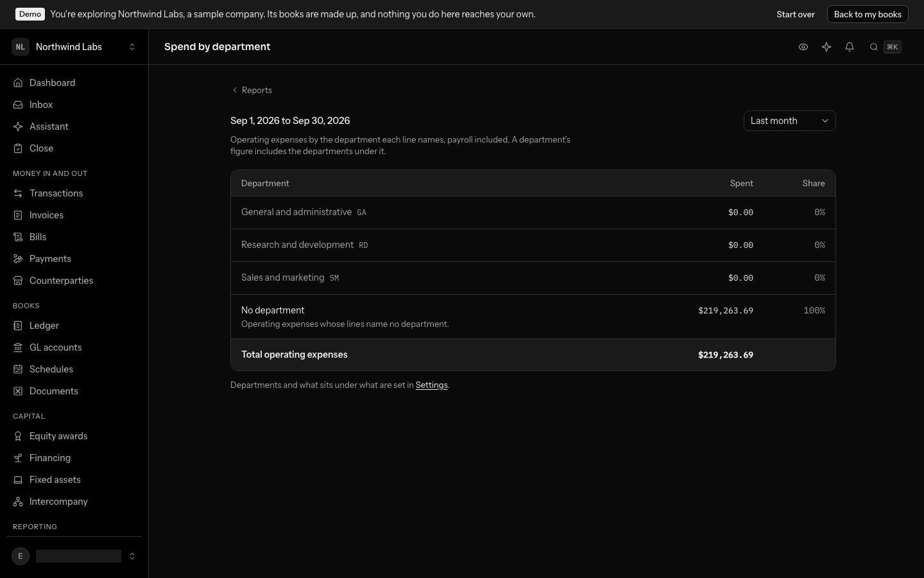
Task: Select the No department row
Action: tap(533, 317)
